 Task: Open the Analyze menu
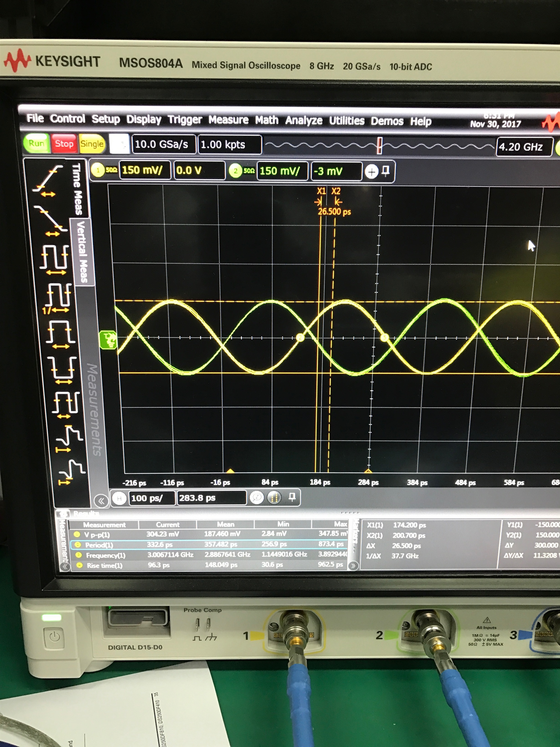click(x=304, y=121)
